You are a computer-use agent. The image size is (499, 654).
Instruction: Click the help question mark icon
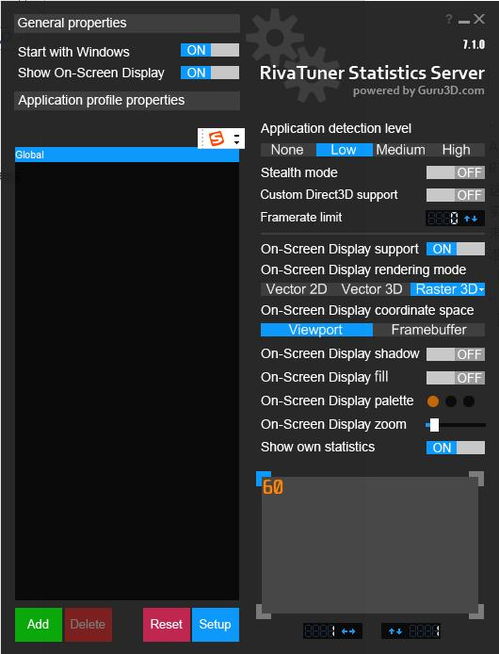449,19
